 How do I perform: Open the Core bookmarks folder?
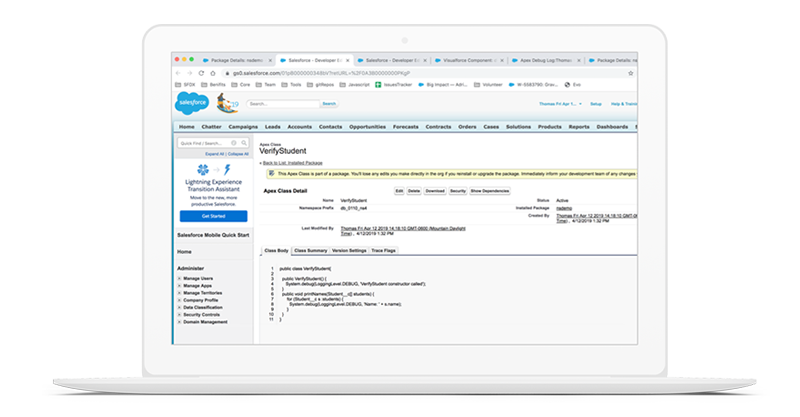(241, 85)
